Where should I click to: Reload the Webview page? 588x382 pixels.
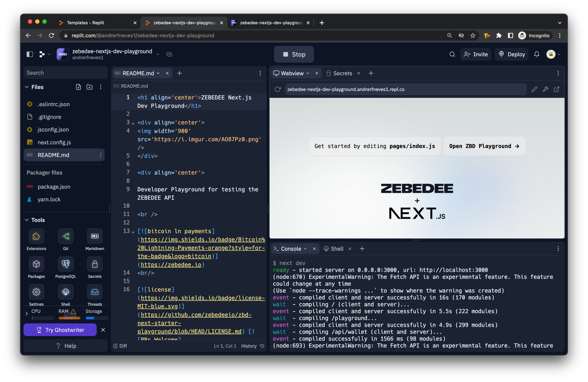[x=278, y=89]
